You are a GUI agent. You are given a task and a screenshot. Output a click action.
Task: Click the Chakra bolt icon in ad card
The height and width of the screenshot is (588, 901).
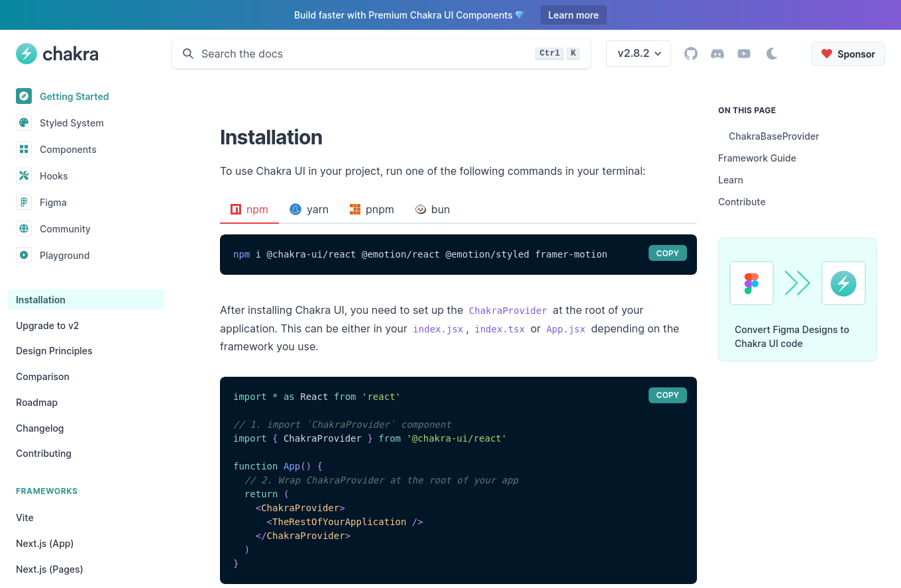(x=843, y=283)
